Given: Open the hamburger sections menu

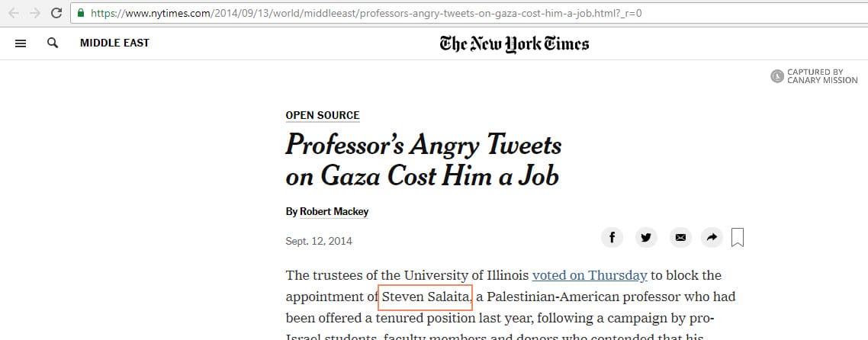Looking at the screenshot, I should point(21,43).
